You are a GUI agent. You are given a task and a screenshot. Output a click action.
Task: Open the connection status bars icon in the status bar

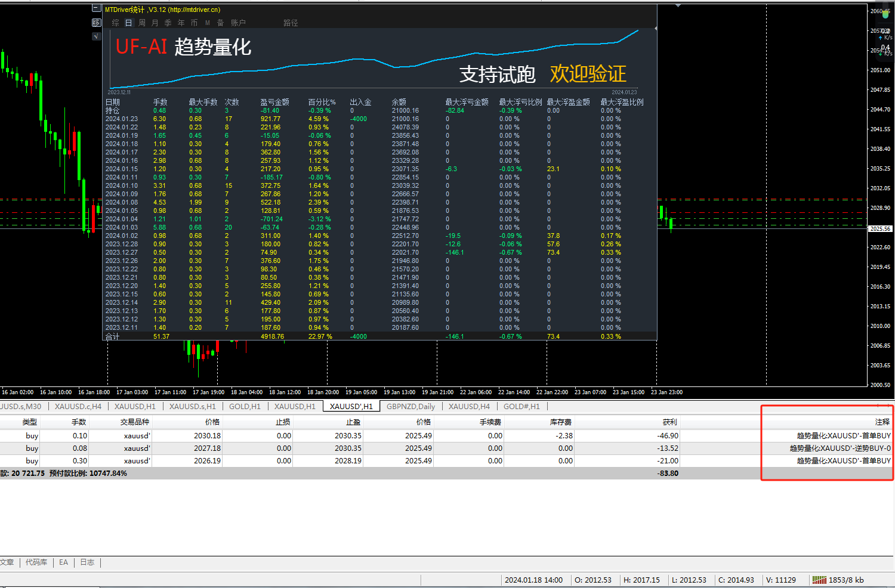click(819, 580)
